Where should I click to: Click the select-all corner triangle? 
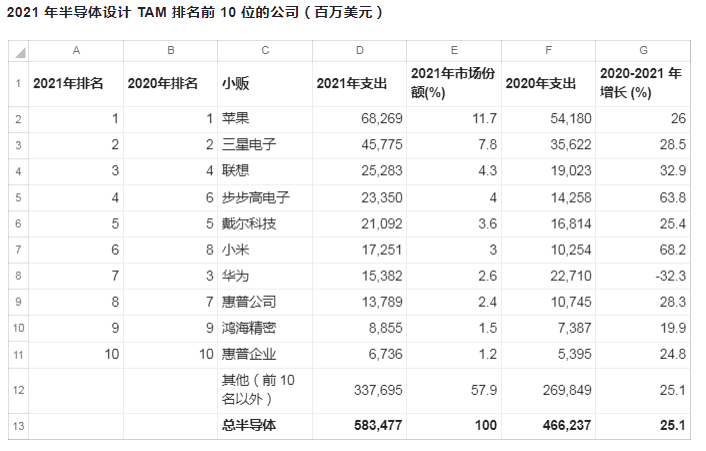tap(19, 50)
